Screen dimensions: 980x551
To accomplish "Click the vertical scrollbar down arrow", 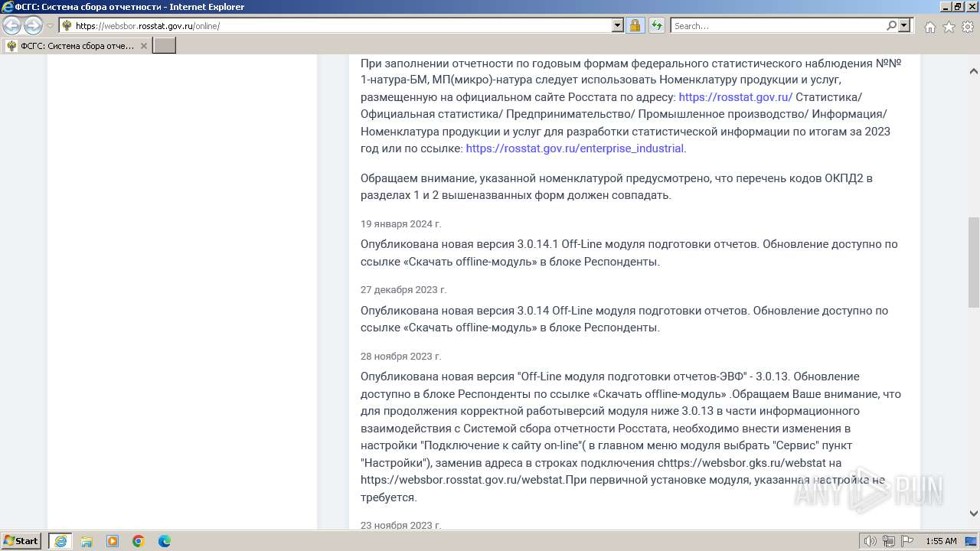I will tap(974, 514).
